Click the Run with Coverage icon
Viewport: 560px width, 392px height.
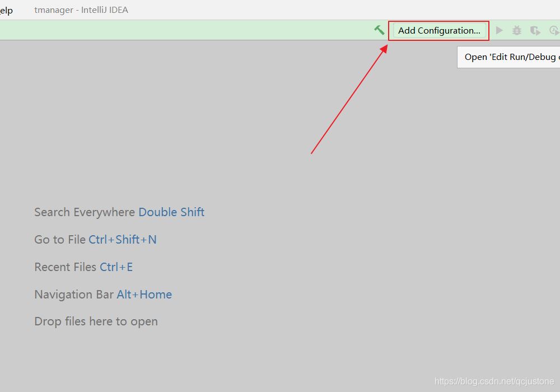click(535, 31)
